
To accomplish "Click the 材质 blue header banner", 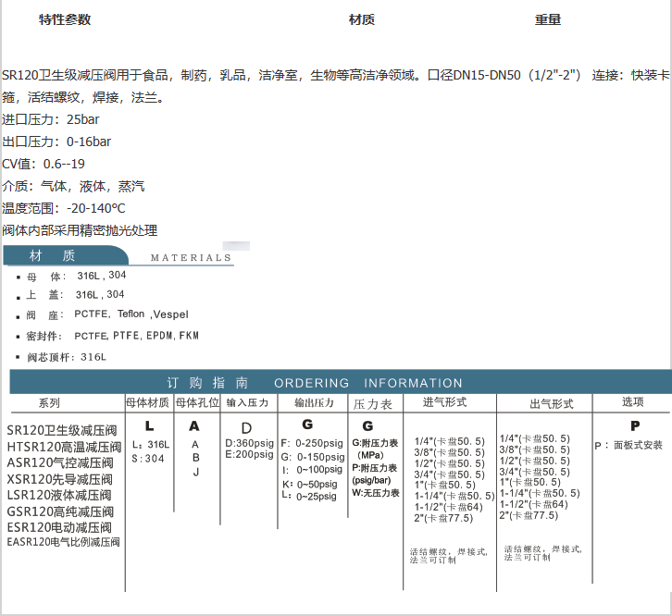I will coord(66,255).
